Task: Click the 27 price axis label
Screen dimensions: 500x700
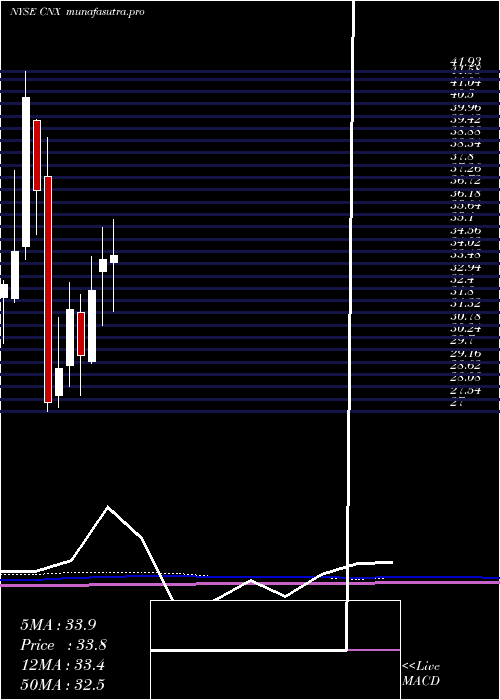Action: (x=456, y=402)
